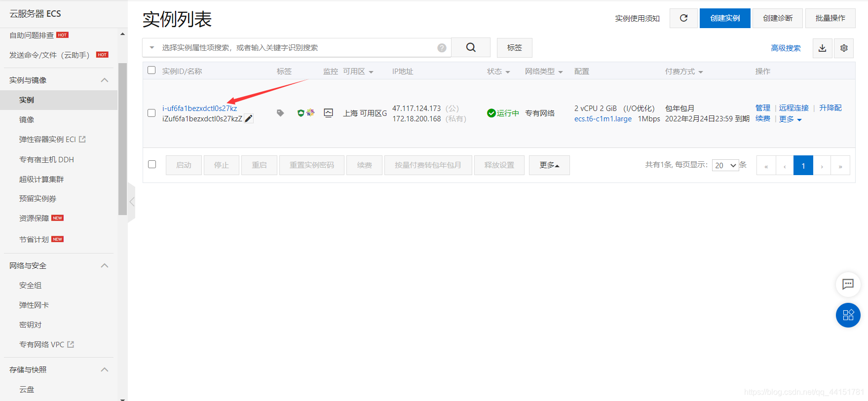Open search attribute dropdown arrow

pos(152,48)
